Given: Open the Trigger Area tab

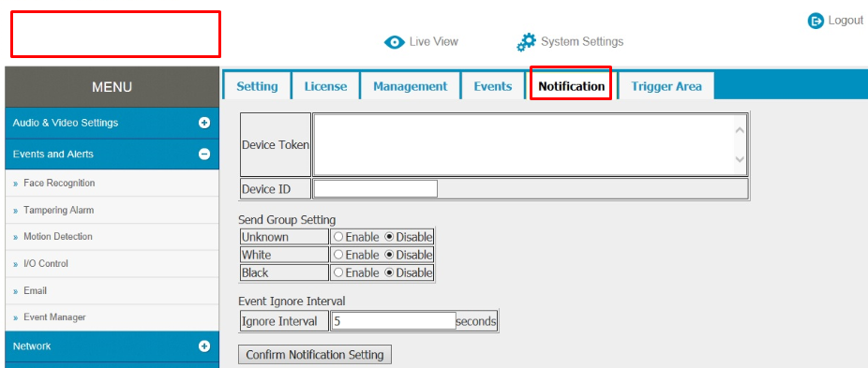Looking at the screenshot, I should (x=666, y=86).
